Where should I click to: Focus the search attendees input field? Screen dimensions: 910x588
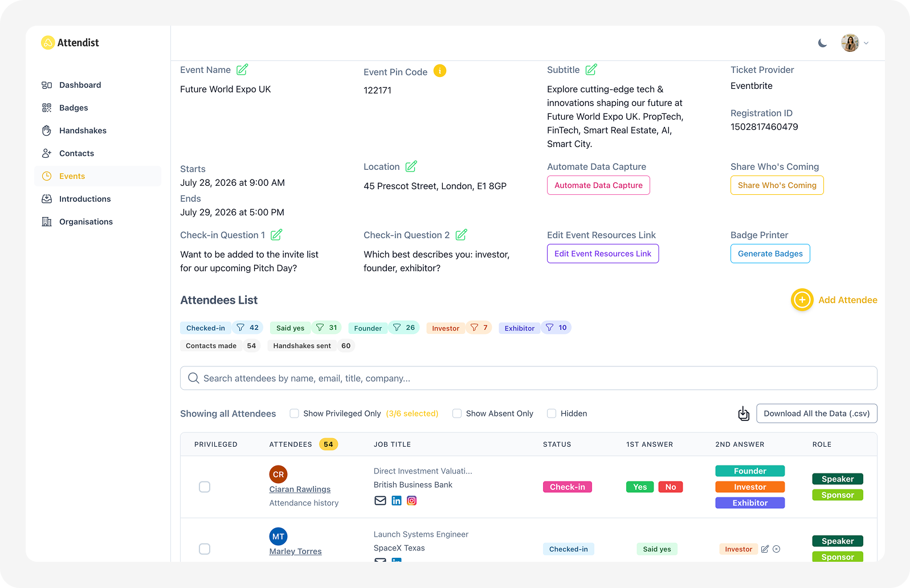point(529,378)
